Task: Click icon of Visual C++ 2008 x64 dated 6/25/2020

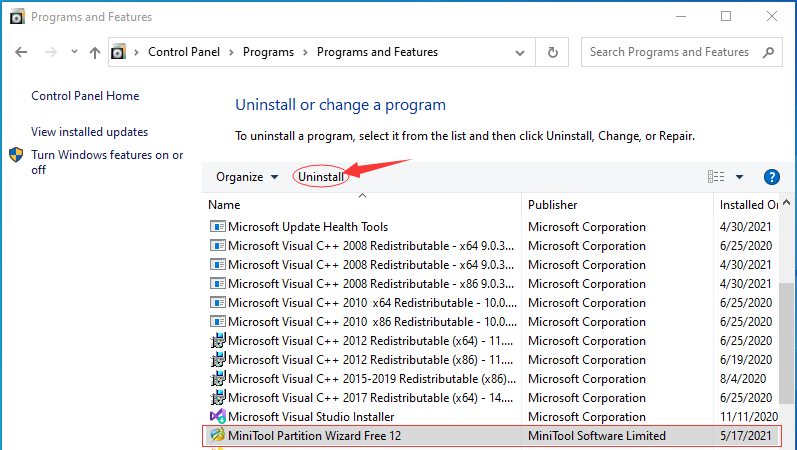Action: (218, 246)
